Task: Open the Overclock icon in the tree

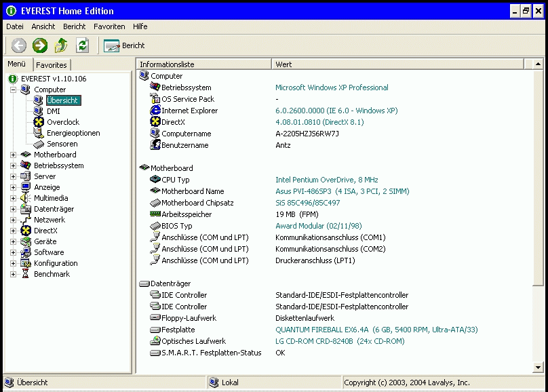Action: (39, 122)
